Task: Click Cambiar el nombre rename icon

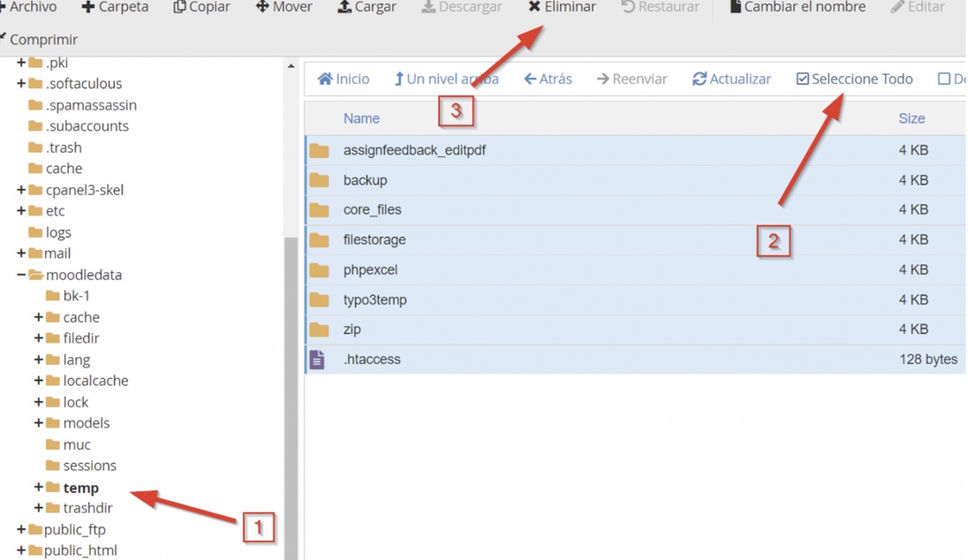Action: click(735, 7)
